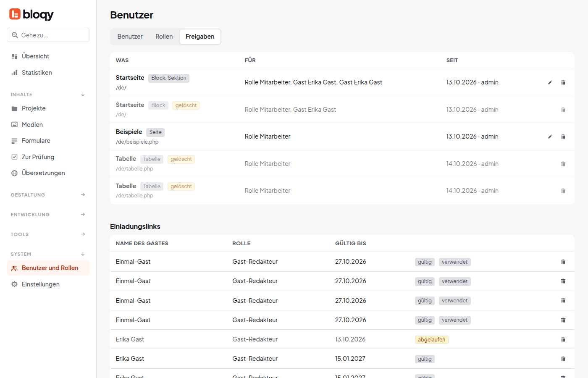Open Formulare
This screenshot has height=378, width=588.
click(x=48, y=141)
